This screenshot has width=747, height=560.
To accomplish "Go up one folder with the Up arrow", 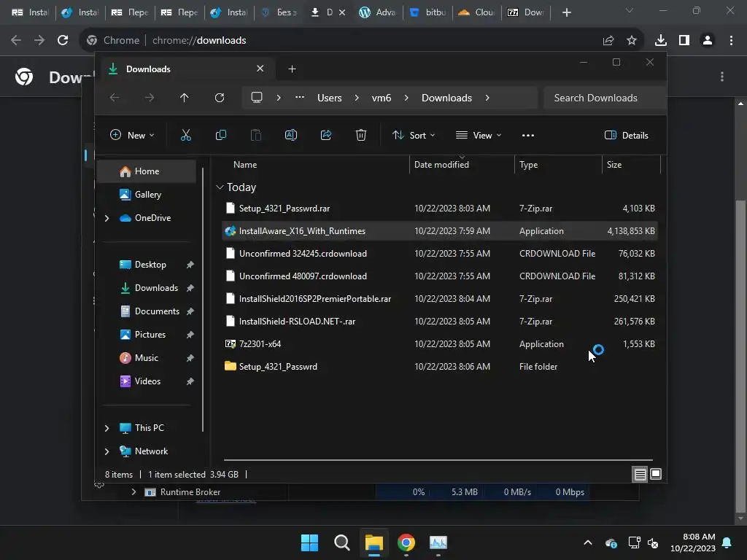I will point(185,98).
